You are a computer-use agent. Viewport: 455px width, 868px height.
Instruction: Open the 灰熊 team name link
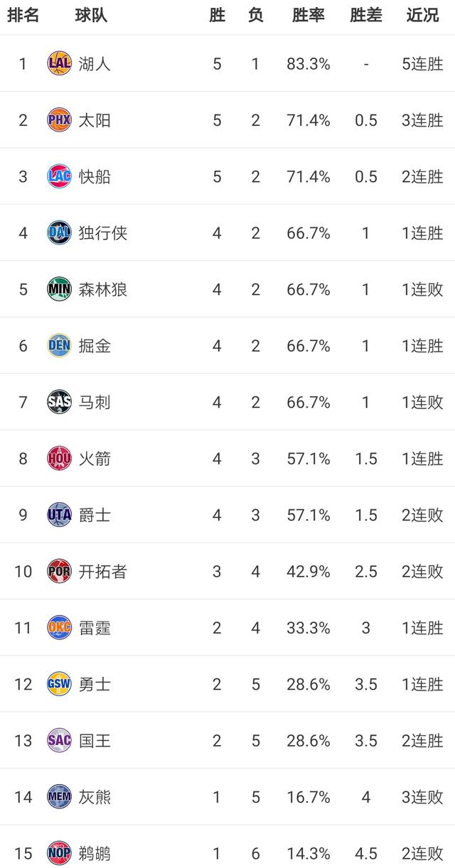coord(95,797)
